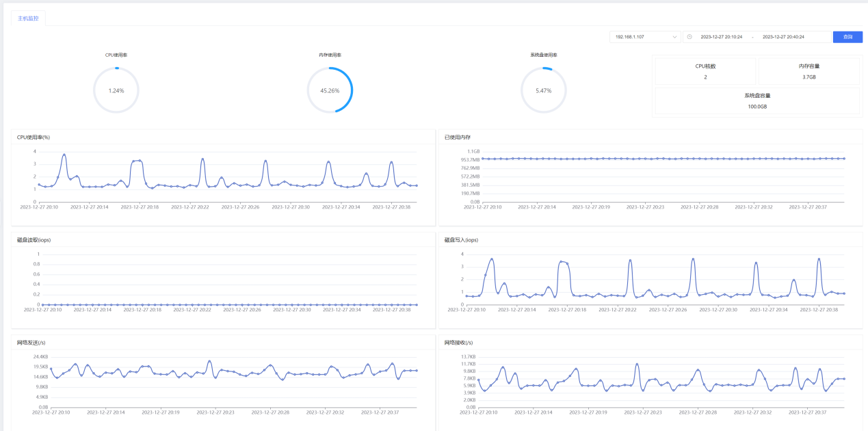The image size is (868, 431).
Task: Select the 主机监控 tab
Action: tap(29, 18)
